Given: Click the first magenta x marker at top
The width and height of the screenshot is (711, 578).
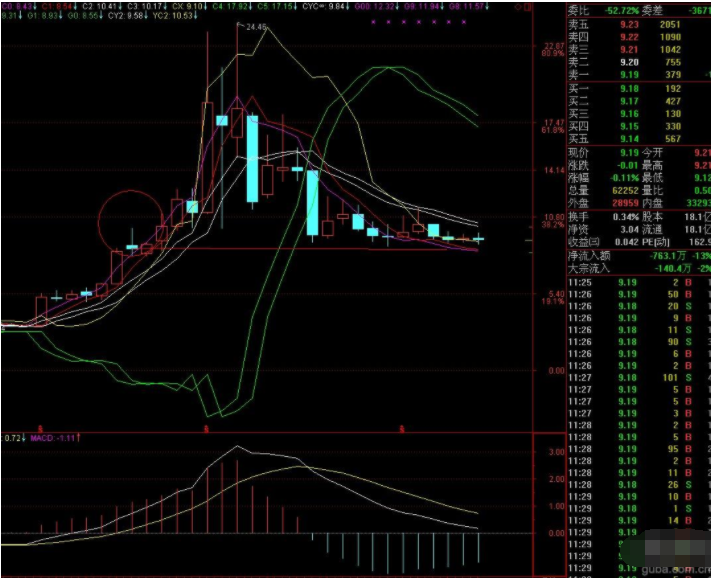Looking at the screenshot, I should [373, 20].
